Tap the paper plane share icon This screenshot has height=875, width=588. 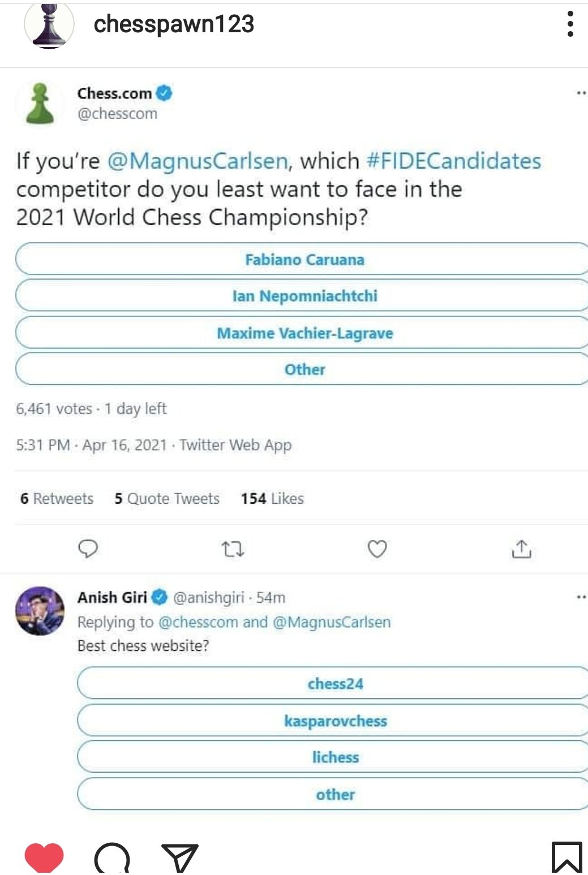tap(179, 858)
